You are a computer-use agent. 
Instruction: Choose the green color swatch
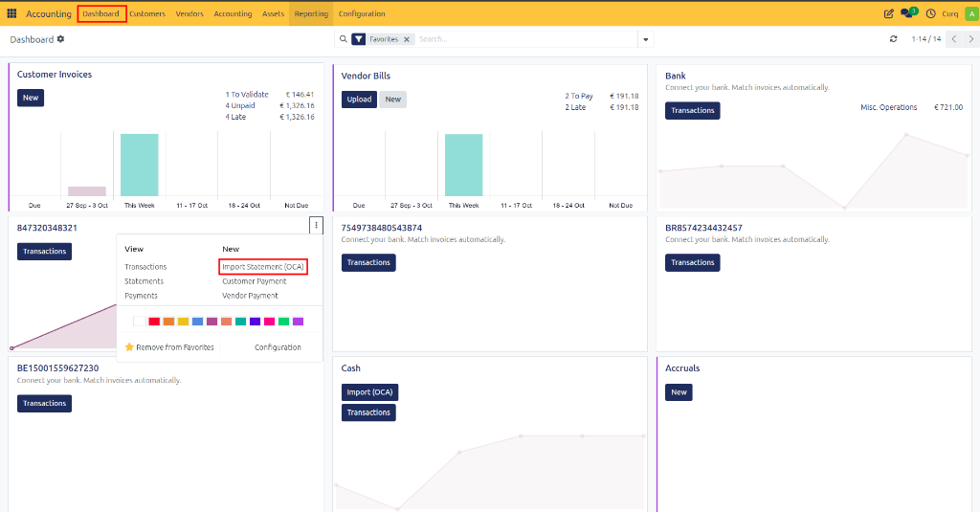283,322
